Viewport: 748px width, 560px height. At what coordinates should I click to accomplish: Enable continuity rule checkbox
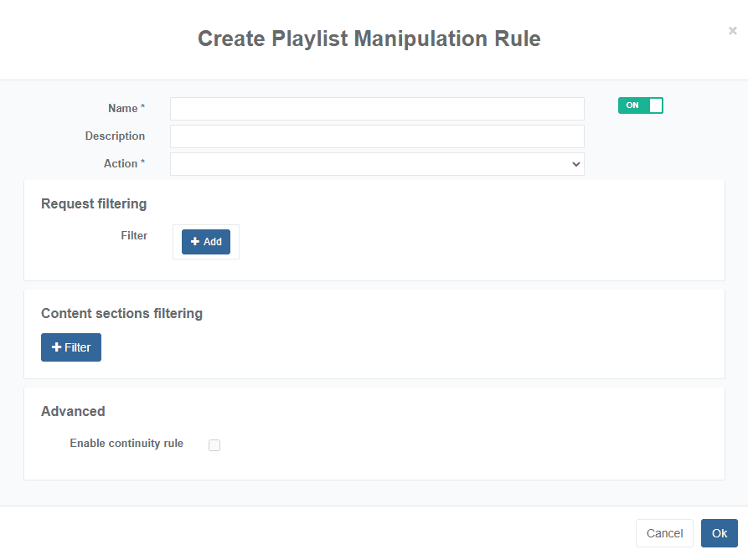214,444
